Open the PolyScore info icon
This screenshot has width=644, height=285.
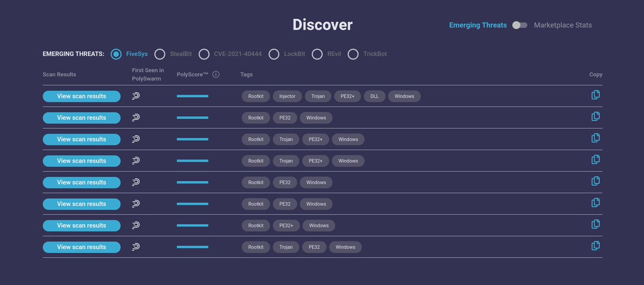click(x=216, y=75)
